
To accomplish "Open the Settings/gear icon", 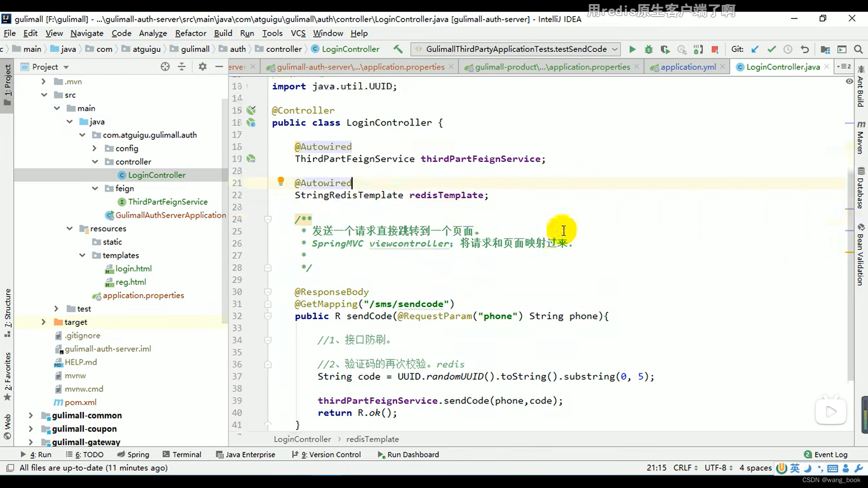I will (x=202, y=67).
